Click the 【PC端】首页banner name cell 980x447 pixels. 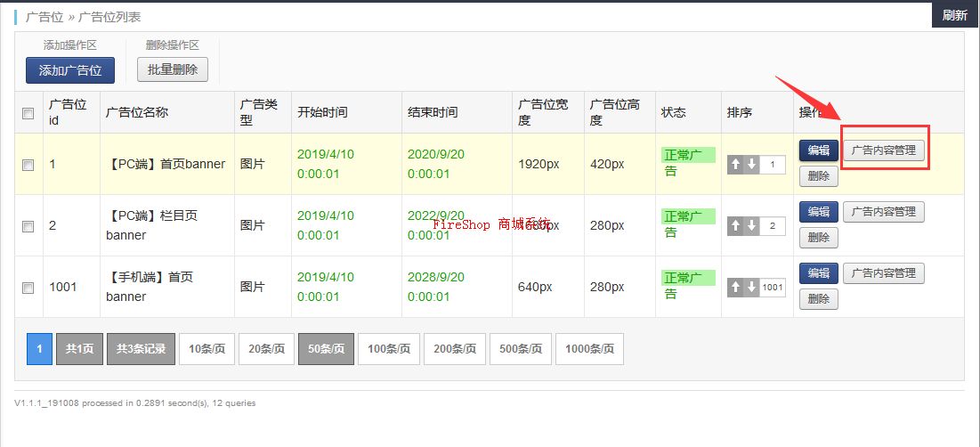(x=166, y=165)
